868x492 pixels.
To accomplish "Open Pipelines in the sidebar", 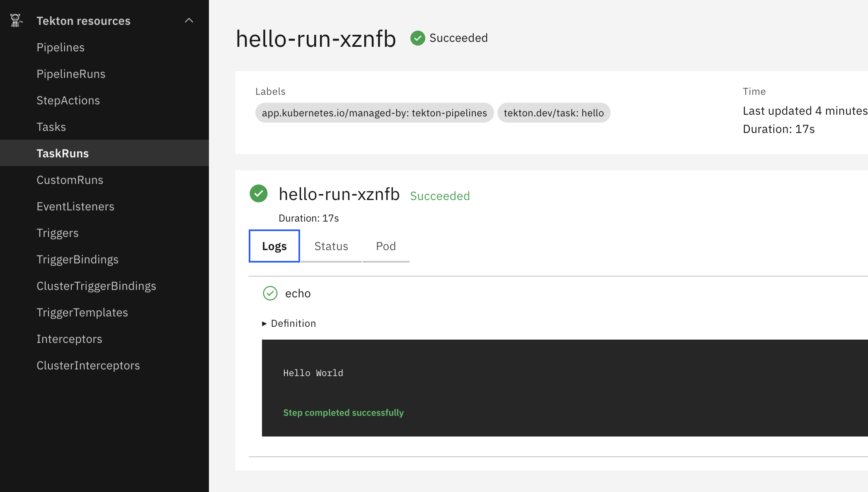I will [x=61, y=47].
